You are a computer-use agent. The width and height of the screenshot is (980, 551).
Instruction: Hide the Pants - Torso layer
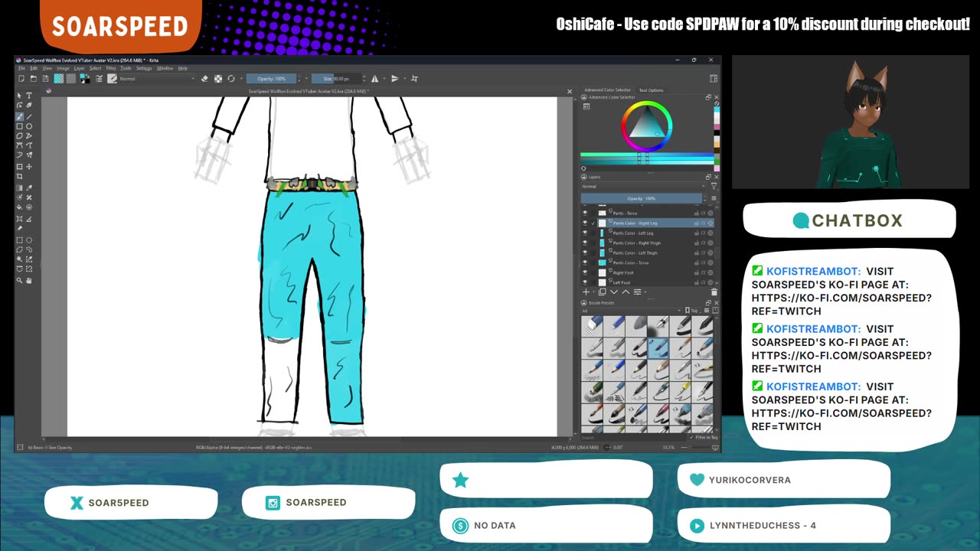coord(585,214)
